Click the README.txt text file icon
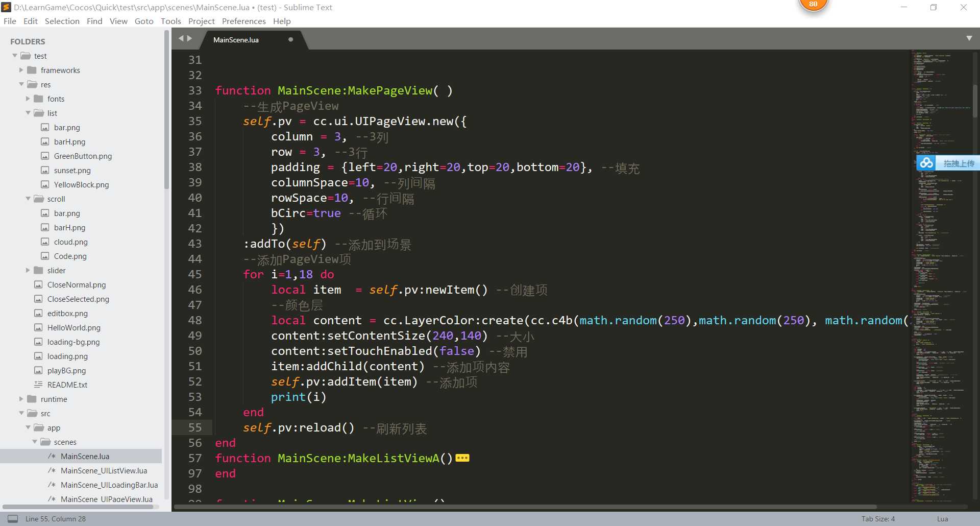The height and width of the screenshot is (526, 980). [38, 385]
